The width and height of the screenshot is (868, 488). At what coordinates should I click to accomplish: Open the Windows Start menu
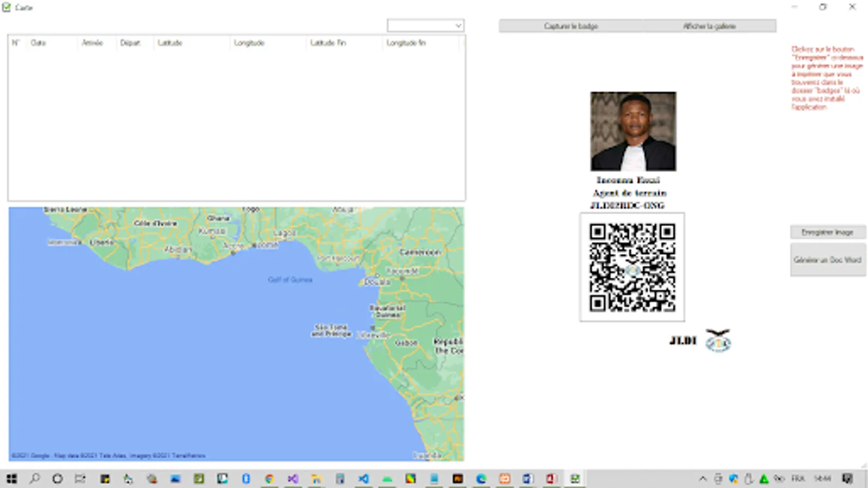[11, 478]
